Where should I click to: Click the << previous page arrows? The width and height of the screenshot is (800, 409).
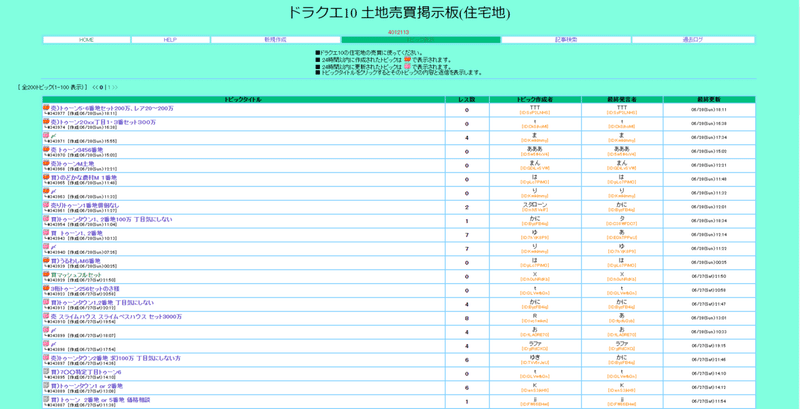(x=95, y=87)
